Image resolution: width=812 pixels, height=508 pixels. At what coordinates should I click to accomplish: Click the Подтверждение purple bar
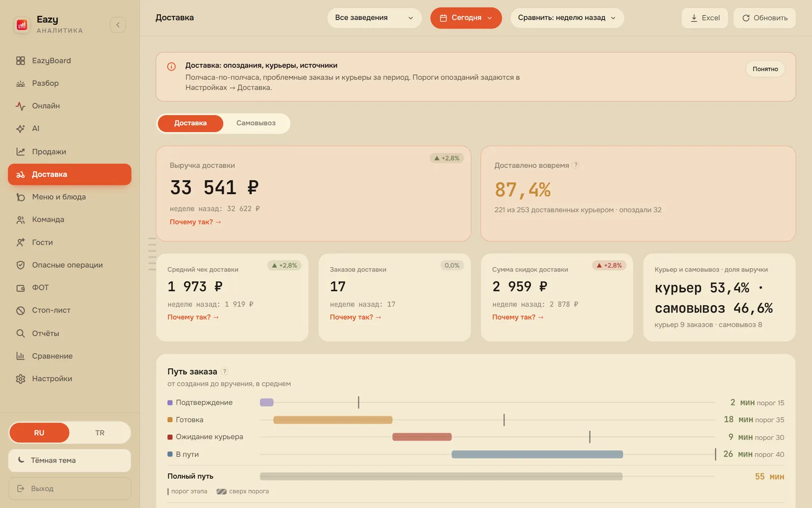click(x=266, y=402)
